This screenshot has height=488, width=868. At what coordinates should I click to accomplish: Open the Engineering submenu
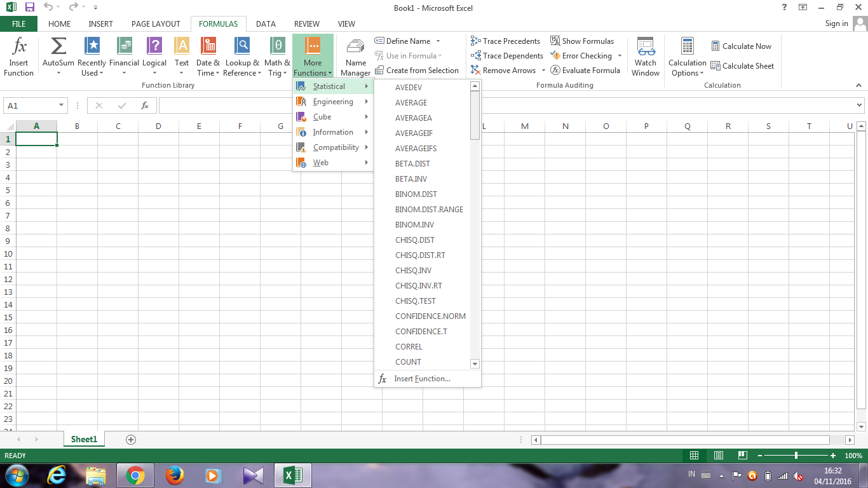click(x=333, y=102)
